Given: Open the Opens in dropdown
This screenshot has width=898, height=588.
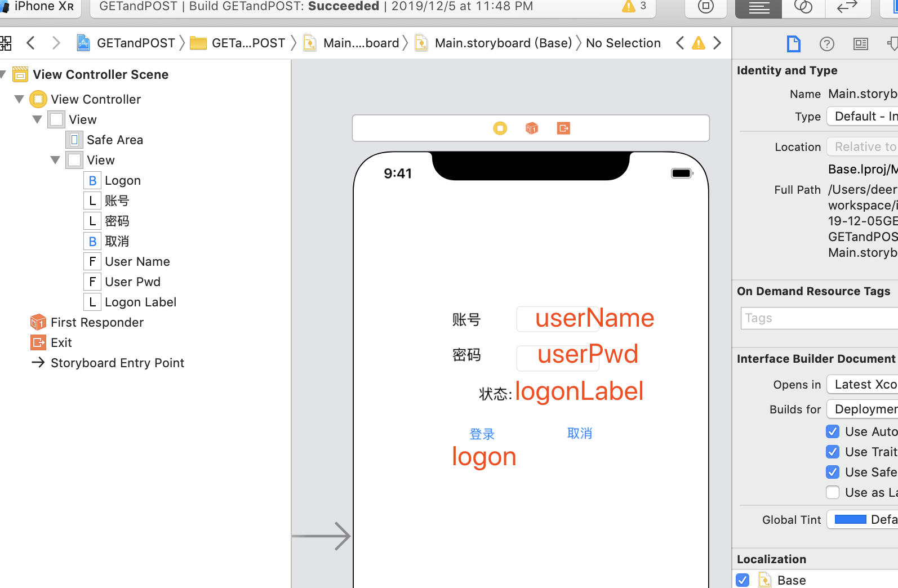Looking at the screenshot, I should point(863,385).
